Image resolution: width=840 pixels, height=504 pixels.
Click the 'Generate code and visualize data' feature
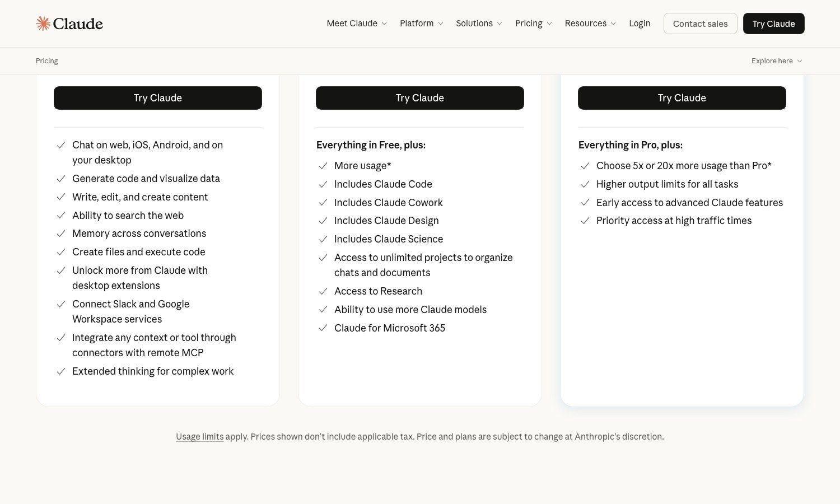tap(146, 179)
